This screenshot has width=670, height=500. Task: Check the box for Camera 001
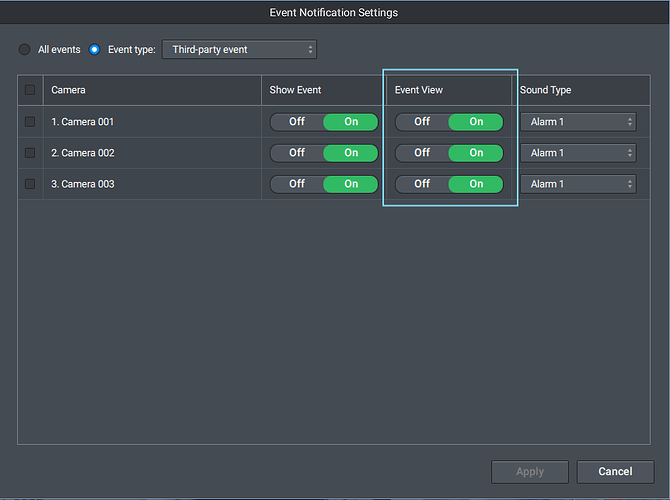[x=30, y=122]
